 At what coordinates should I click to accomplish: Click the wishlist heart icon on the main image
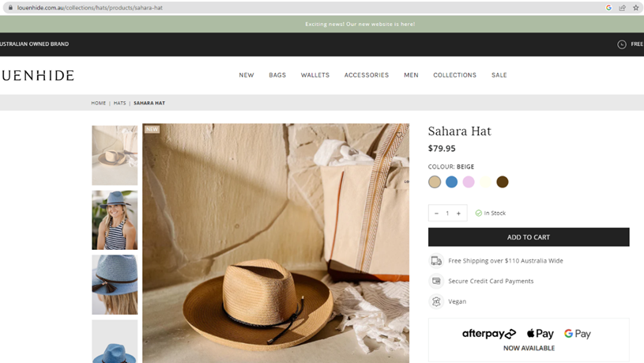click(x=399, y=134)
